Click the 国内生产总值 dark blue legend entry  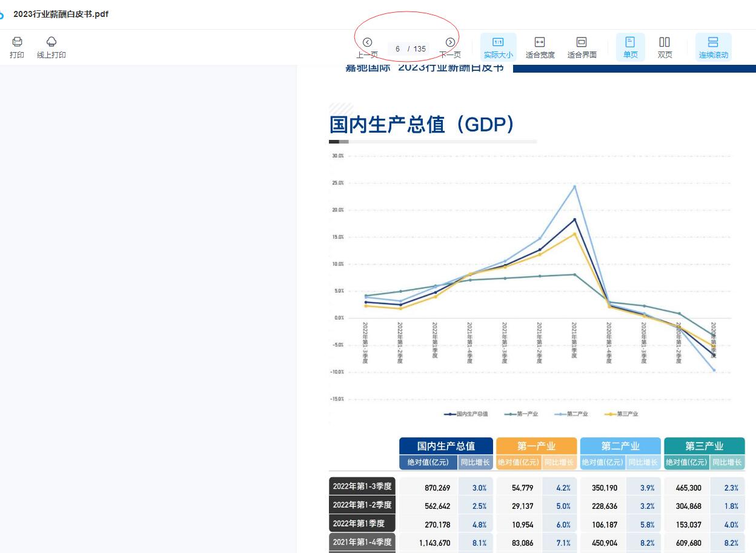(466, 414)
